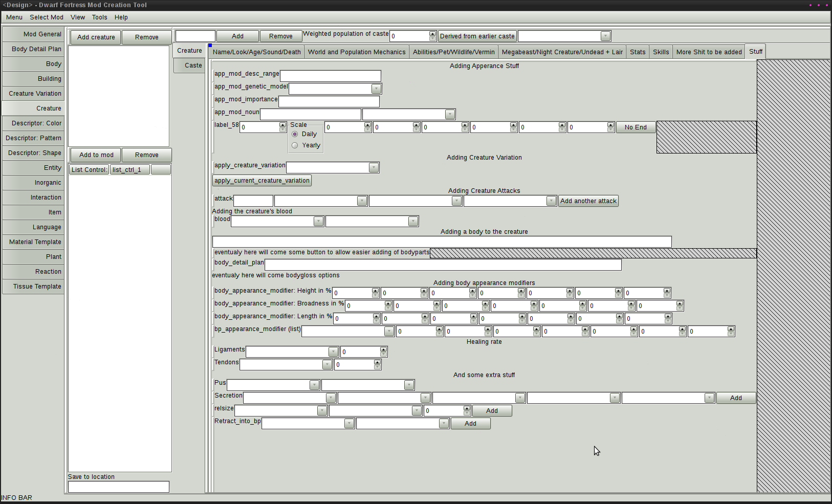
Task: Click the Weighted population of caste stepper arrows
Action: click(432, 36)
